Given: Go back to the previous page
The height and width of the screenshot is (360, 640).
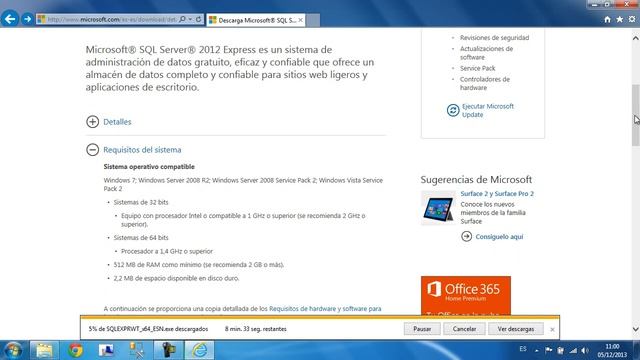Looking at the screenshot, I should point(10,19).
